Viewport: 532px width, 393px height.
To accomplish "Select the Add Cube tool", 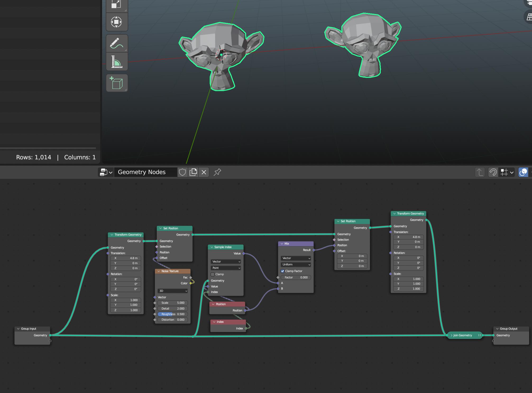I will pos(117,83).
